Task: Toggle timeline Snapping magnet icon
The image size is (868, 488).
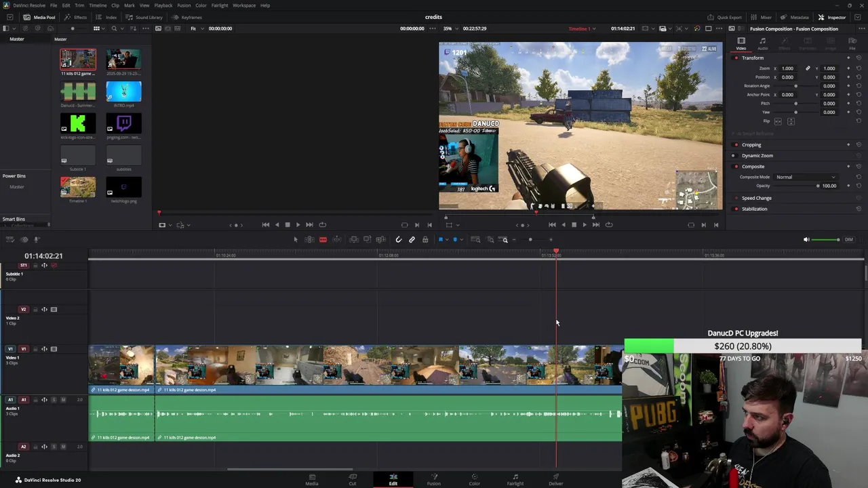Action: [398, 239]
